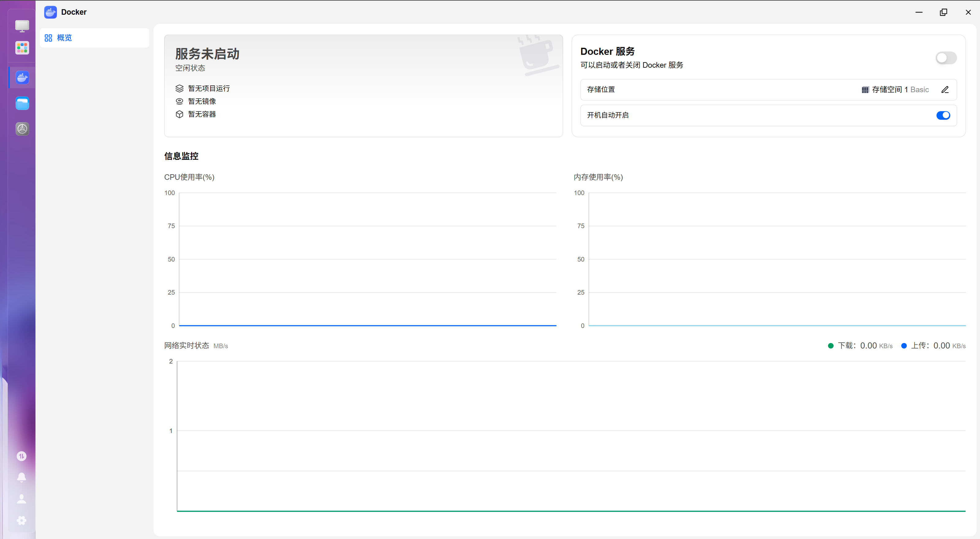The height and width of the screenshot is (539, 980).
Task: Enable the Docker 服务 toggle switch
Action: (946, 58)
